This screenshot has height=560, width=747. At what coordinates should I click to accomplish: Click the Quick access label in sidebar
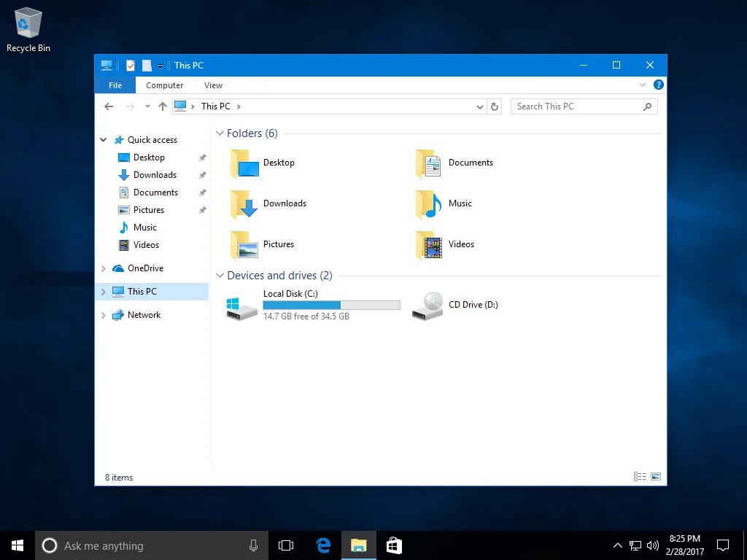coord(152,140)
